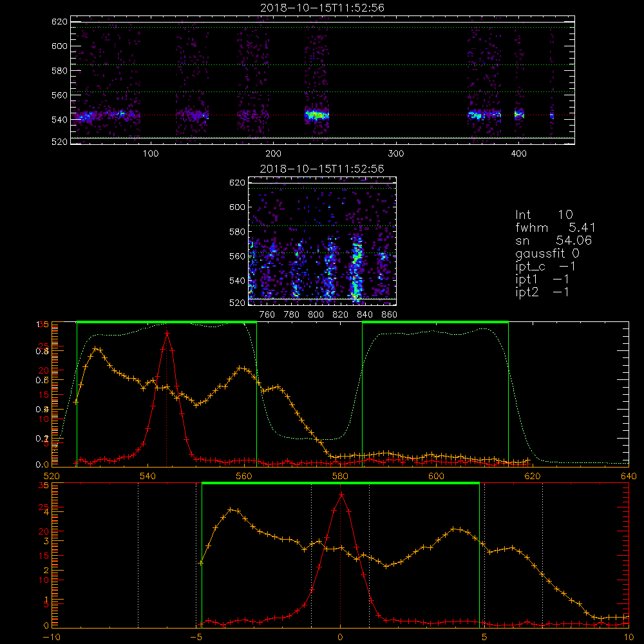Click tick label 820 under the middle image
This screenshot has height=644, width=644.
(341, 315)
